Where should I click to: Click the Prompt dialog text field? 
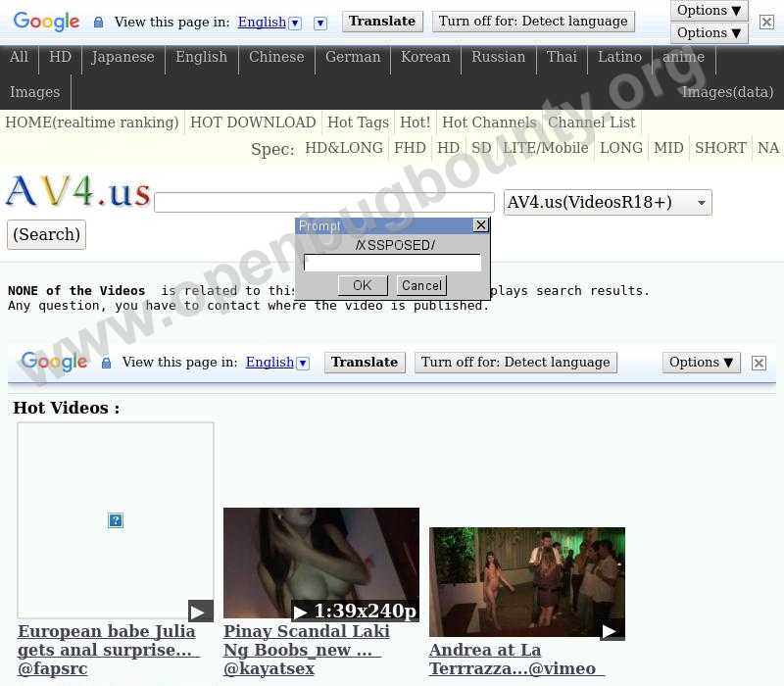pyautogui.click(x=393, y=263)
